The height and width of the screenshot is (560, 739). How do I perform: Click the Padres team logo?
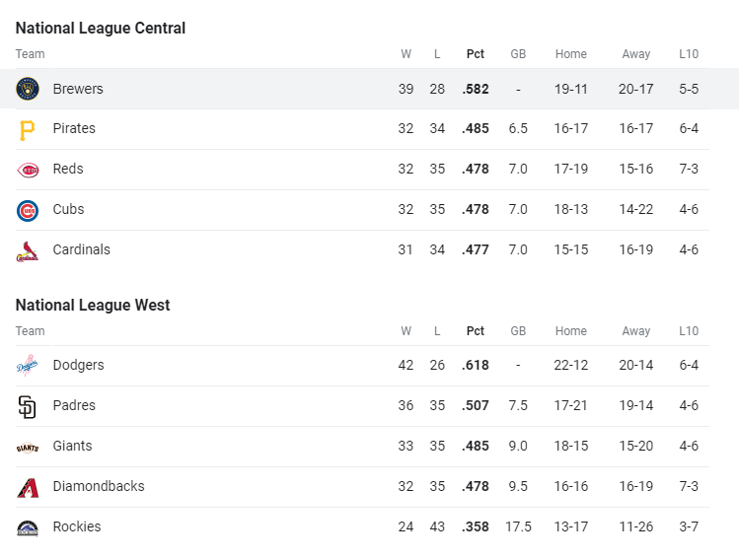(x=28, y=406)
